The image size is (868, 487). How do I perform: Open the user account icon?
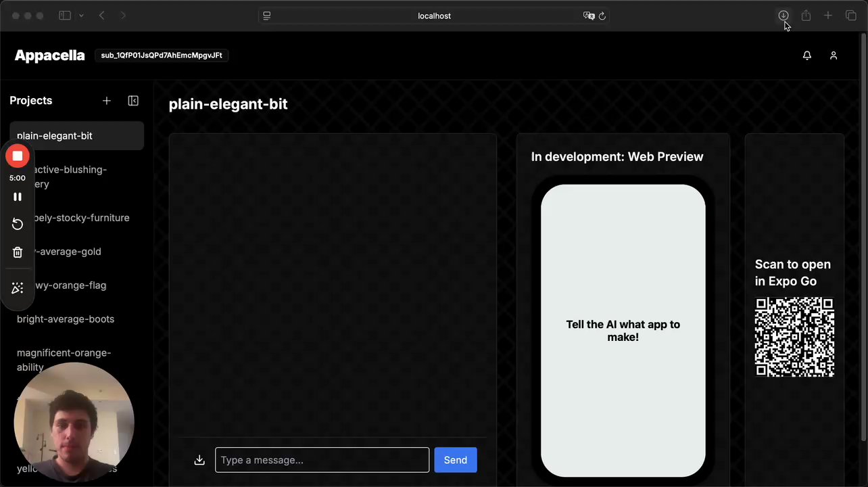pos(834,55)
